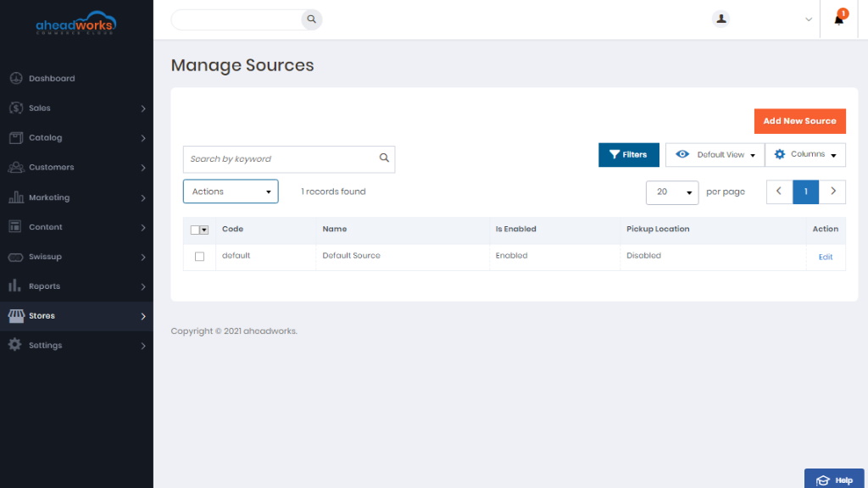Open the Settings menu item
868x488 pixels.
pyautogui.click(x=76, y=346)
